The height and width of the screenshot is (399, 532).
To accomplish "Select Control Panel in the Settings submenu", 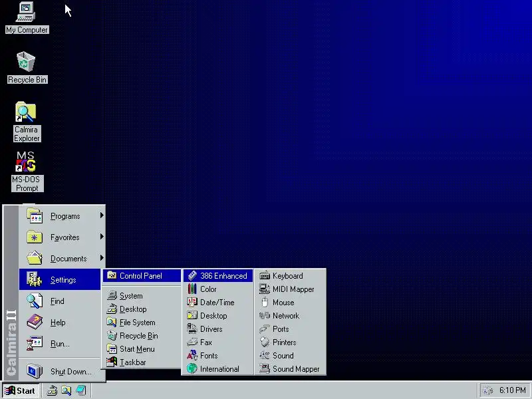I will (142, 276).
